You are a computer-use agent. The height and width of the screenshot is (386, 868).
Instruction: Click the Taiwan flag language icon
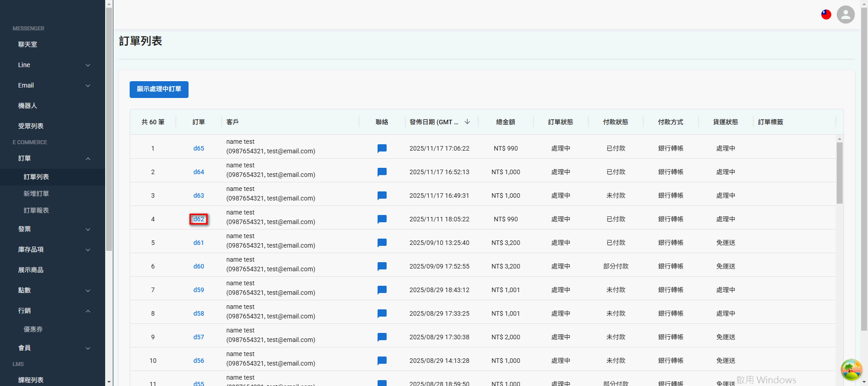[826, 15]
